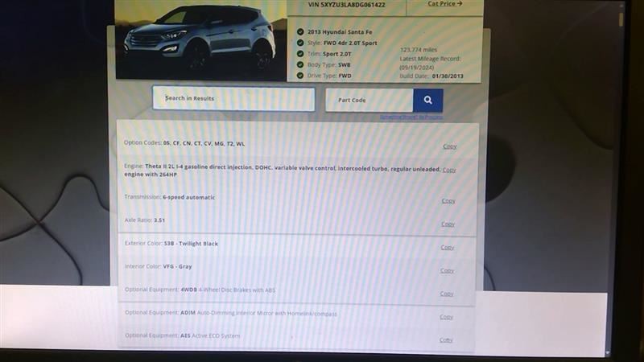The width and height of the screenshot is (644, 362).
Task: Select the 6-speed automatic transmission text
Action: pyautogui.click(x=188, y=197)
